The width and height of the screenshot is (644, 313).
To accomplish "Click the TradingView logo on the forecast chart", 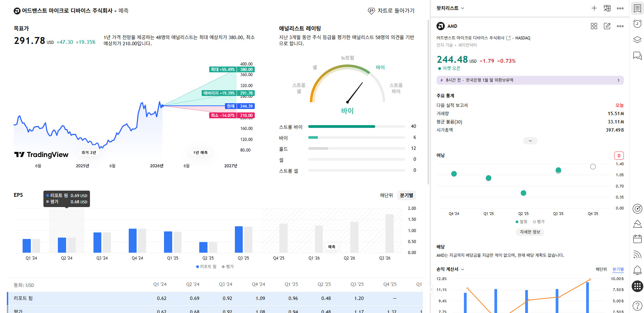I will point(41,155).
